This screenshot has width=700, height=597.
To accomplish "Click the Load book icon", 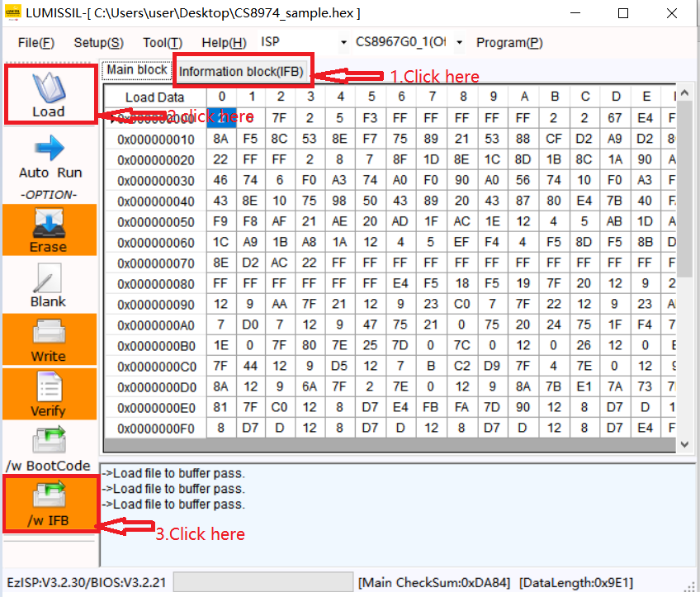I will click(49, 88).
